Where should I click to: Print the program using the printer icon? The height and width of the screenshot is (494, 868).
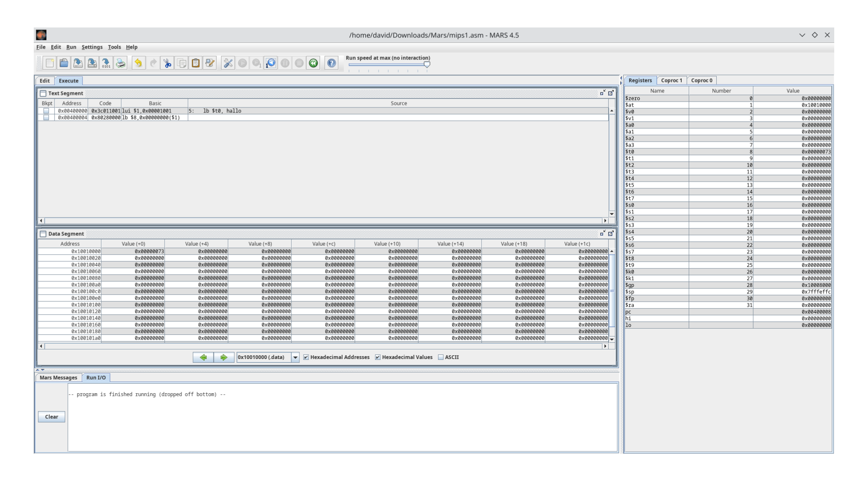pyautogui.click(x=120, y=63)
